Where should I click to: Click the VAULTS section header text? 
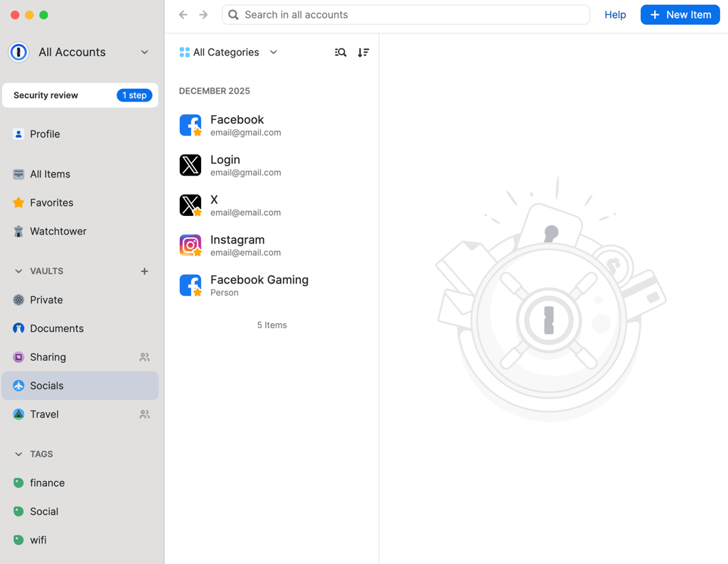[x=46, y=271]
